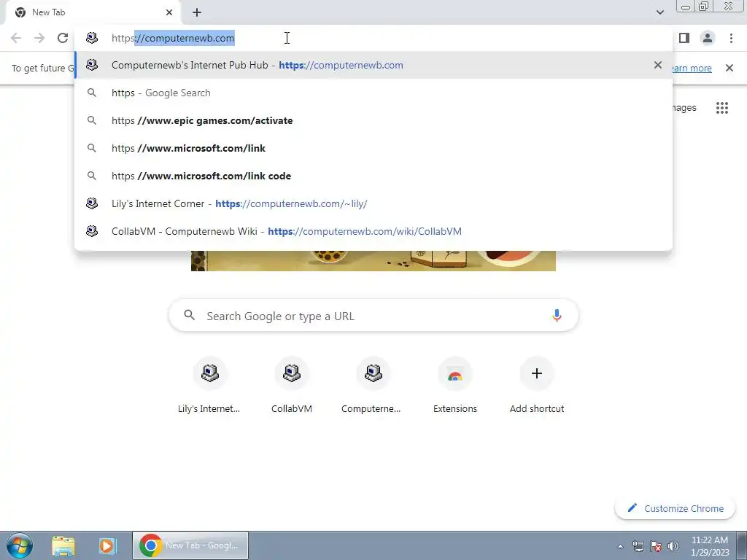Switch to the Chrome New Tab taskbar button
The image size is (747, 560).
click(190, 545)
